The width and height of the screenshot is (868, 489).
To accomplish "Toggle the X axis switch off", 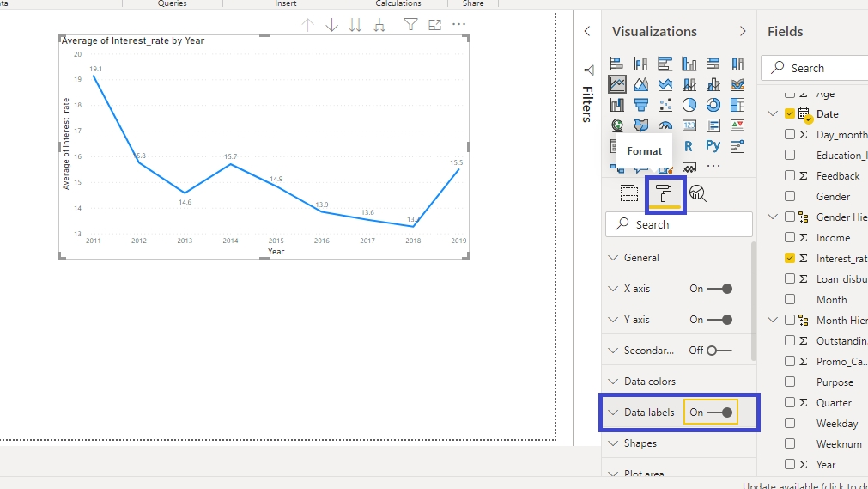I will [x=719, y=289].
